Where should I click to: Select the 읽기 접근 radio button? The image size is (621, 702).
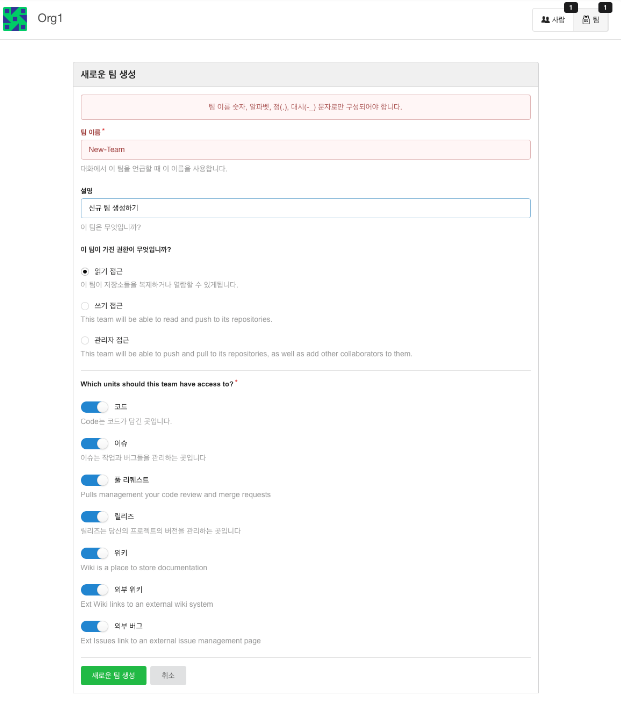(x=85, y=272)
